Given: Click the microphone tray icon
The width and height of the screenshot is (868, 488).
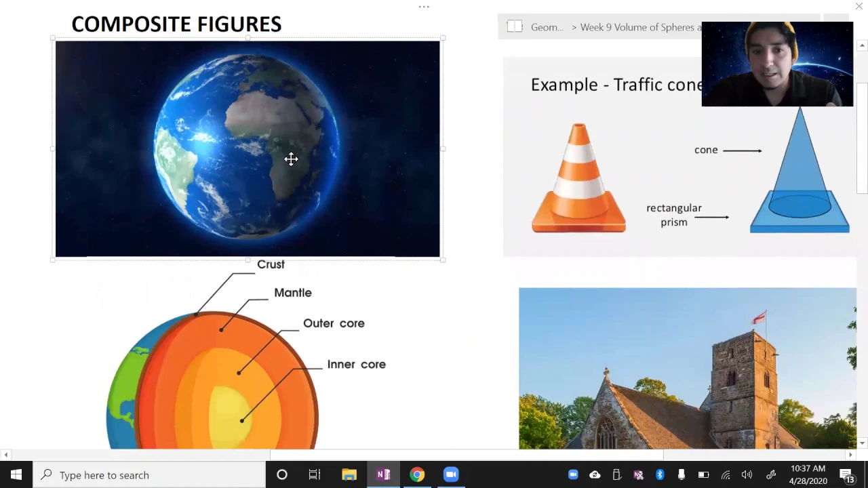Looking at the screenshot, I should [682, 475].
